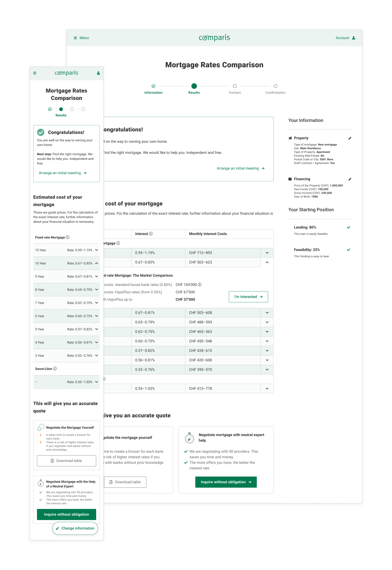Click the comparis logo in mobile header
The height and width of the screenshot is (570, 392).
pos(67,73)
